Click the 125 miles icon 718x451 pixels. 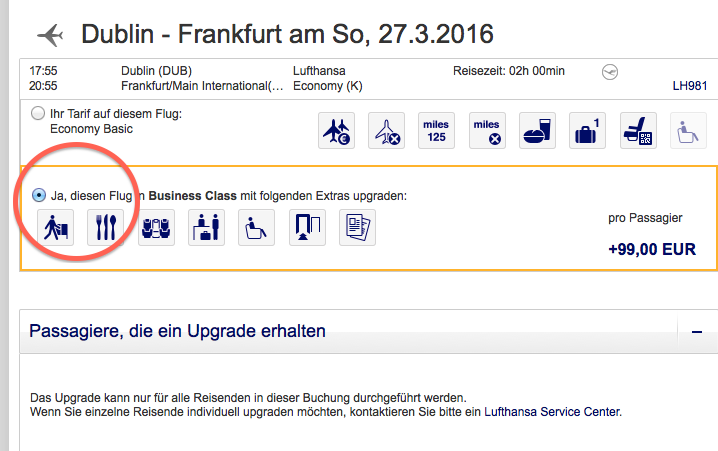tap(436, 130)
